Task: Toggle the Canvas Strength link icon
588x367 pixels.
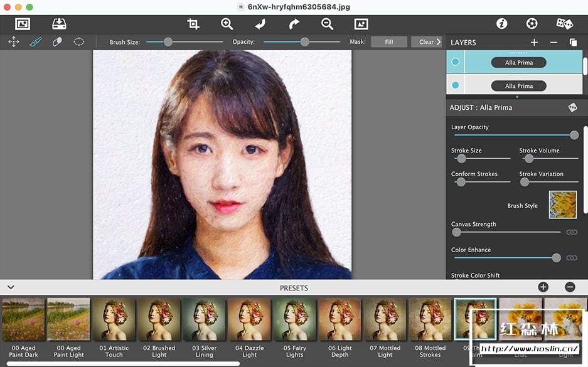Action: [571, 232]
